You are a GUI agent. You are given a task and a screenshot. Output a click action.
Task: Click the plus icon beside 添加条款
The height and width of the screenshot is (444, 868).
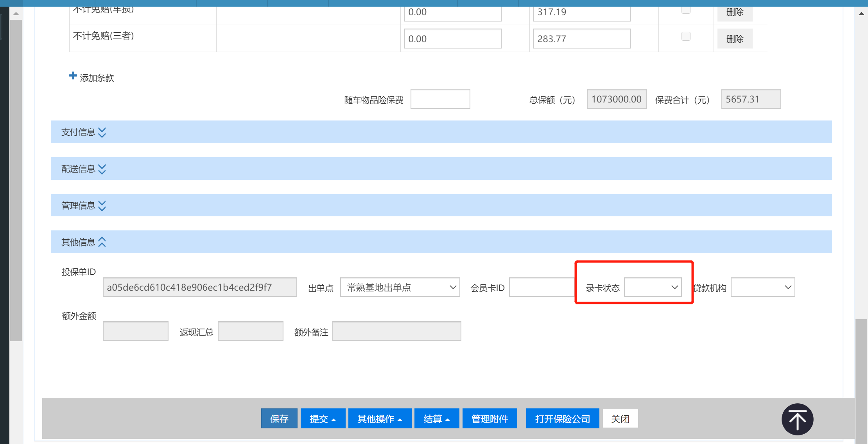[73, 76]
